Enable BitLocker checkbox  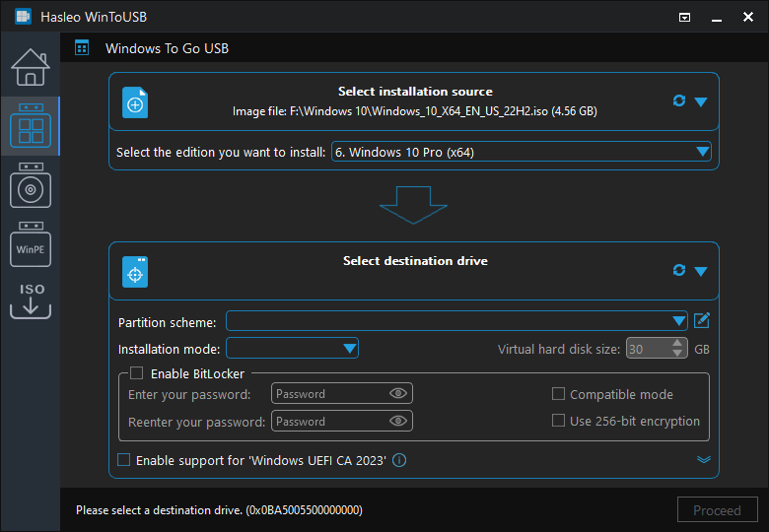click(136, 373)
